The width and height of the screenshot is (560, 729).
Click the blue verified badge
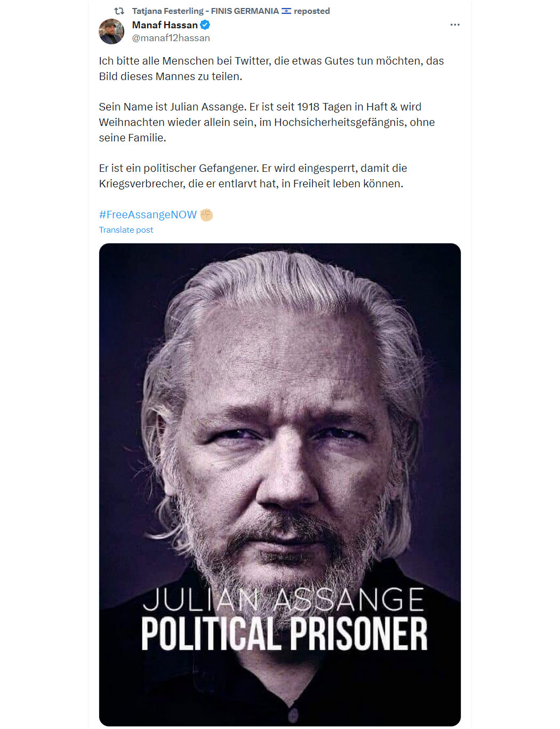[x=205, y=25]
